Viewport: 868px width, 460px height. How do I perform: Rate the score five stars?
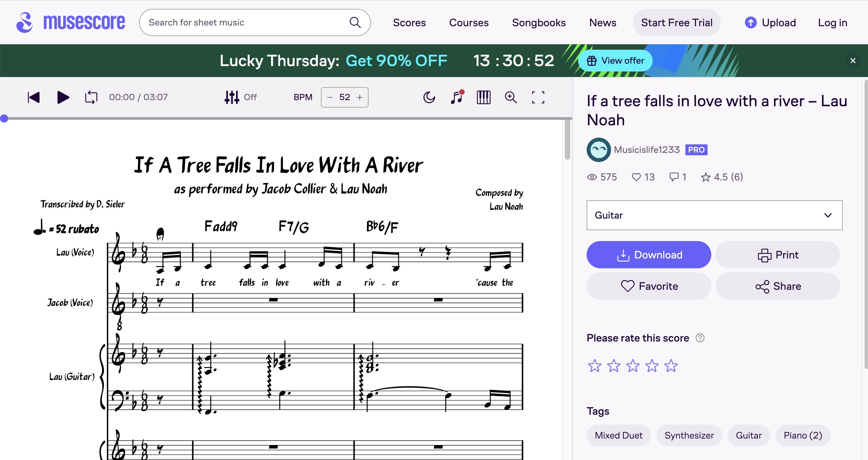point(671,366)
